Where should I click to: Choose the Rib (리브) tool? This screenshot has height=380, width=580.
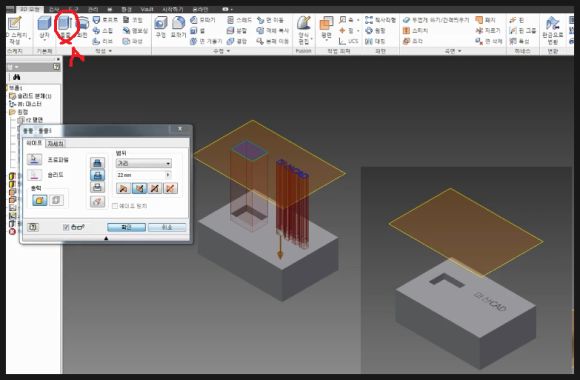(103, 41)
